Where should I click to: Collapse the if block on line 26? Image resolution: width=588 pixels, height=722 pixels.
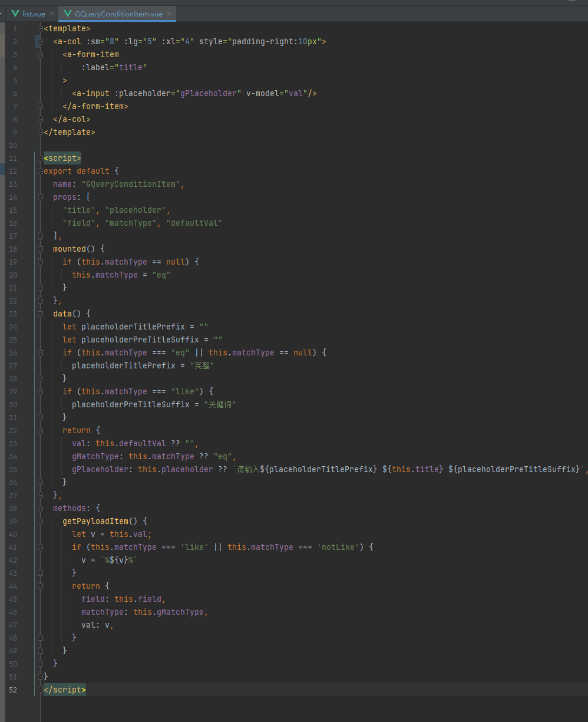[x=40, y=352]
